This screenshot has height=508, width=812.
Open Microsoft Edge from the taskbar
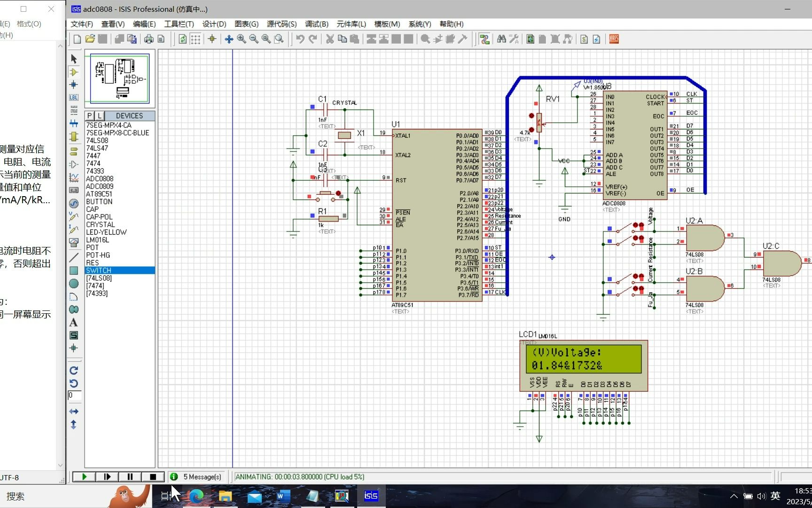(x=196, y=496)
